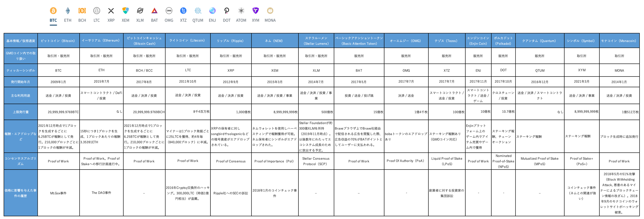Click the Tezos (XTZ) icon
The image size is (644, 219).
pos(183,11)
